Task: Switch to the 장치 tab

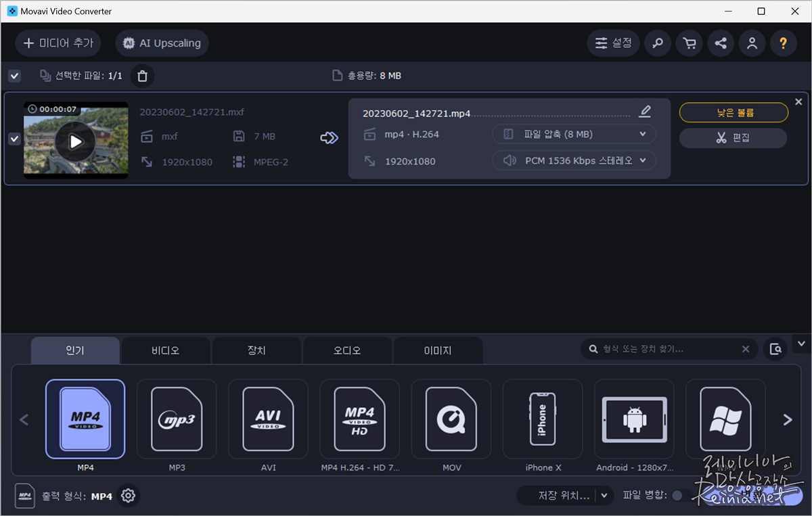Action: click(x=256, y=351)
